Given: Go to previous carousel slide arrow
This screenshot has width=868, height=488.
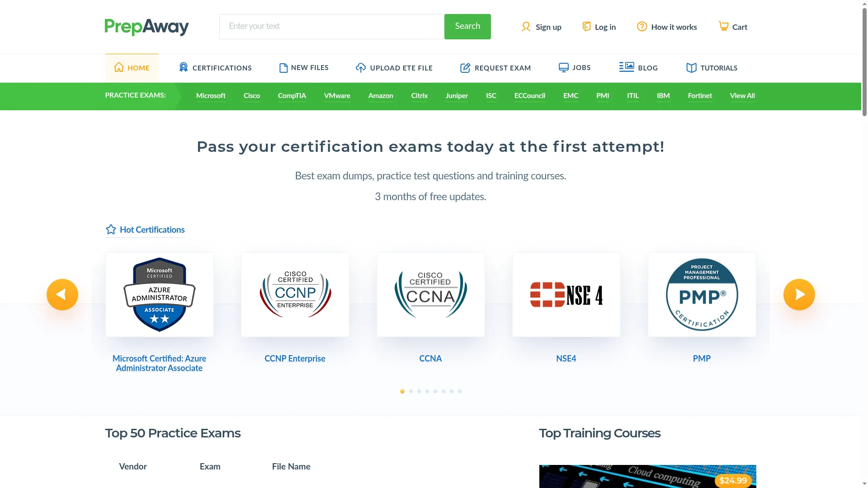Looking at the screenshot, I should click(62, 295).
